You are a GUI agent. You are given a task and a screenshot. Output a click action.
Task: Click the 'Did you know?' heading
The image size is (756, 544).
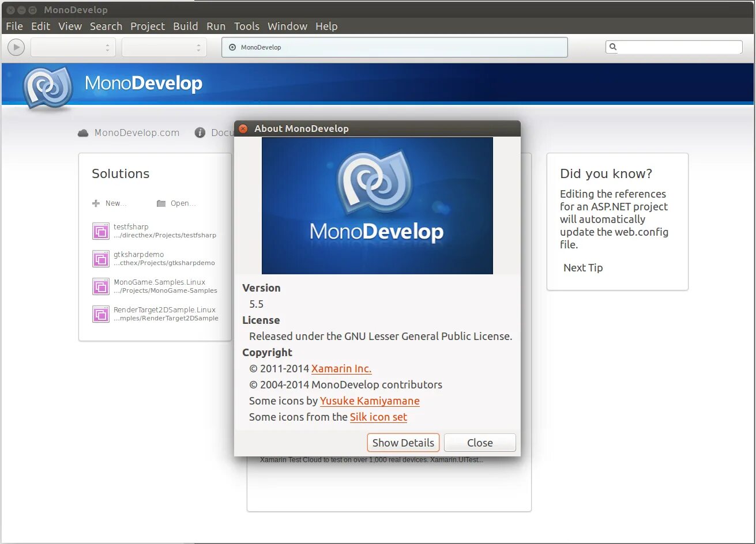(x=606, y=173)
